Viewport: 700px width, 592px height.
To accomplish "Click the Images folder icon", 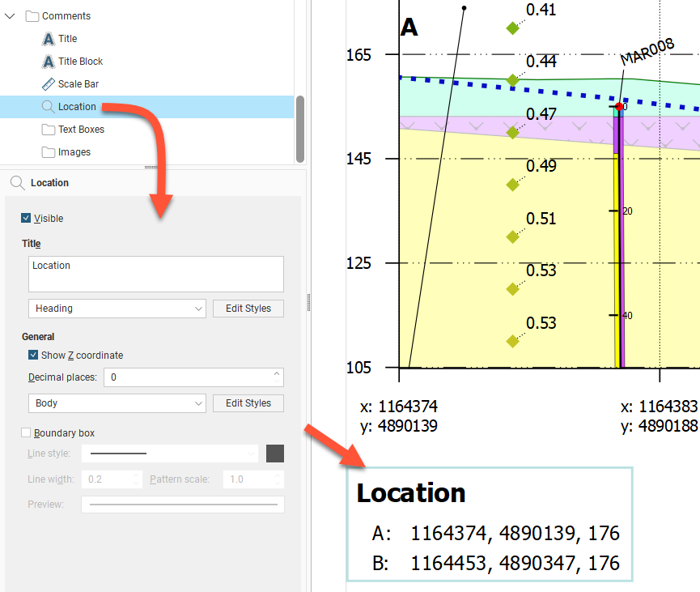I will 49,152.
